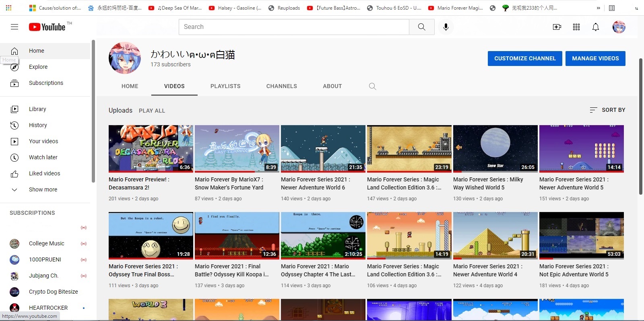Screen dimensions: 644x321
Task: Click the Watch later clock icon
Action: [14, 158]
